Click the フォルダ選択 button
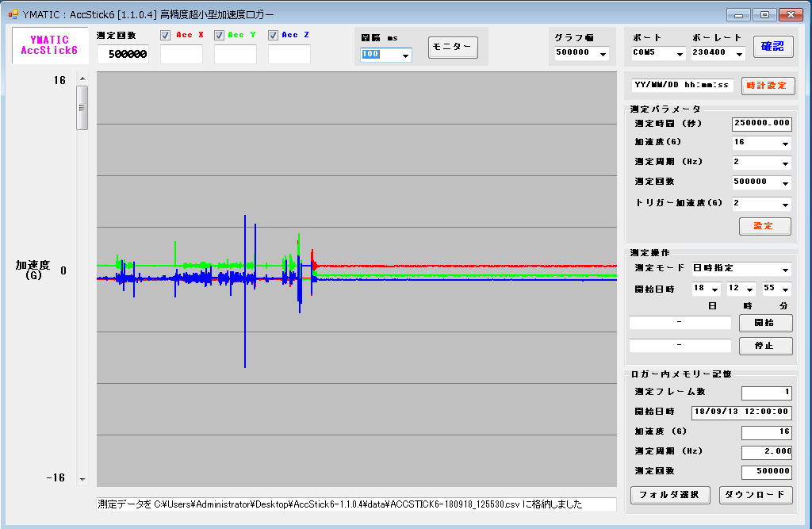This screenshot has height=529, width=812. click(670, 495)
